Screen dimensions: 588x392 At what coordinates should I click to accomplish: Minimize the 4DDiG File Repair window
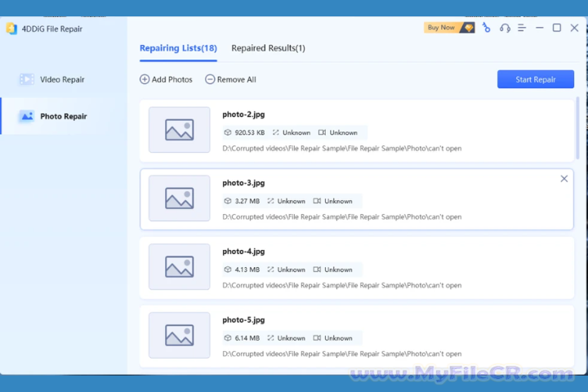[539, 28]
